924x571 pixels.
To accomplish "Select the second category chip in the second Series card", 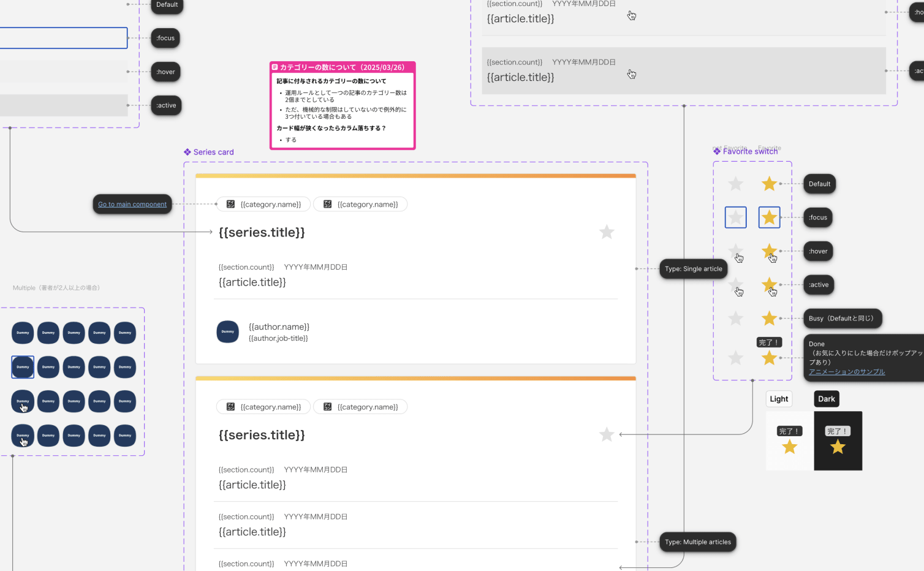I will coord(360,407).
